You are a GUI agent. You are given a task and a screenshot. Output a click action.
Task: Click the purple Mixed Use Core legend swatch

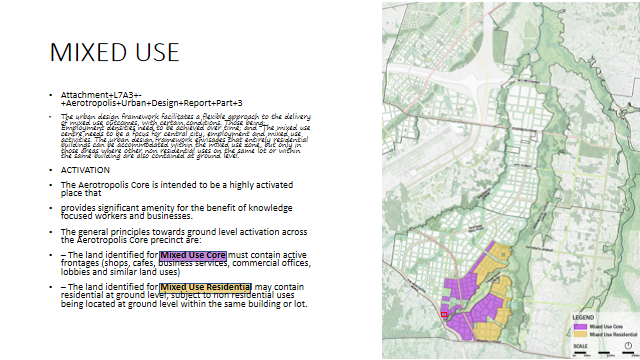point(580,327)
